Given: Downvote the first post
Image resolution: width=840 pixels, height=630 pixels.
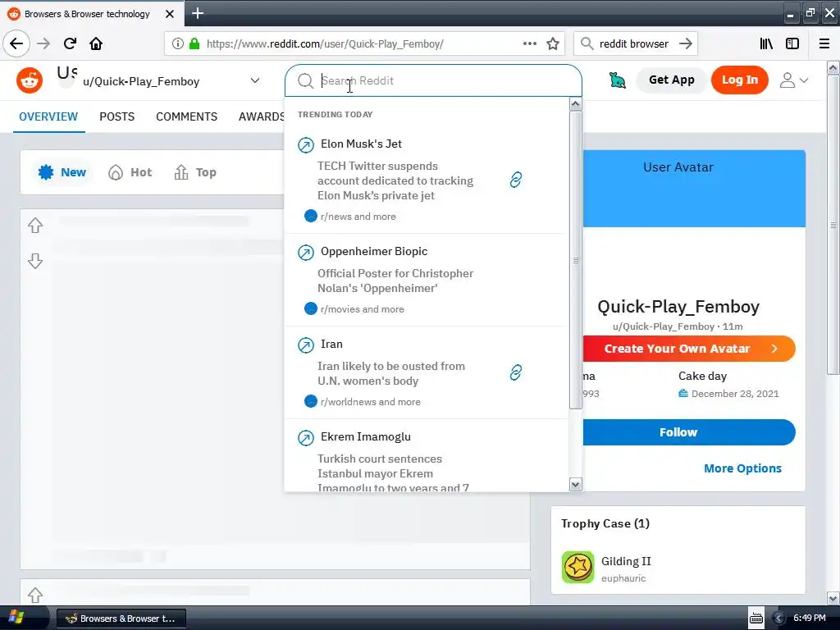Looking at the screenshot, I should point(35,261).
